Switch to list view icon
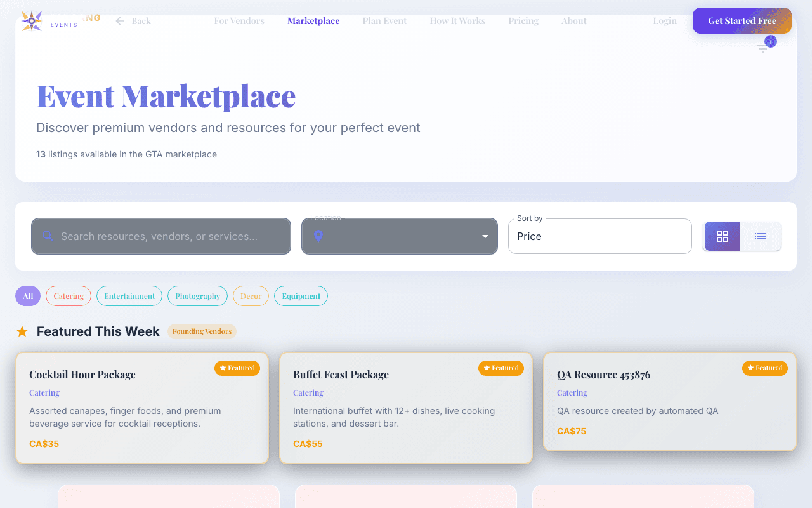This screenshot has width=812, height=508. [761, 236]
